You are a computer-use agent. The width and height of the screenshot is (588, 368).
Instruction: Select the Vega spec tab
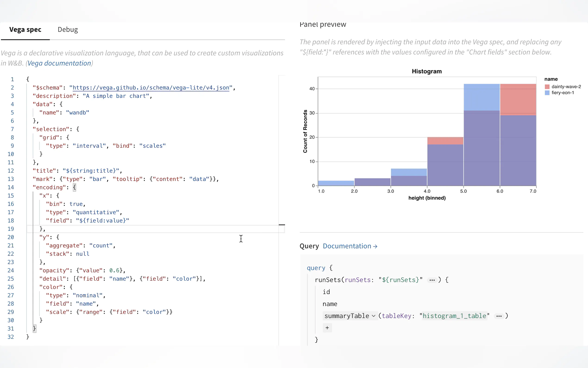(25, 29)
